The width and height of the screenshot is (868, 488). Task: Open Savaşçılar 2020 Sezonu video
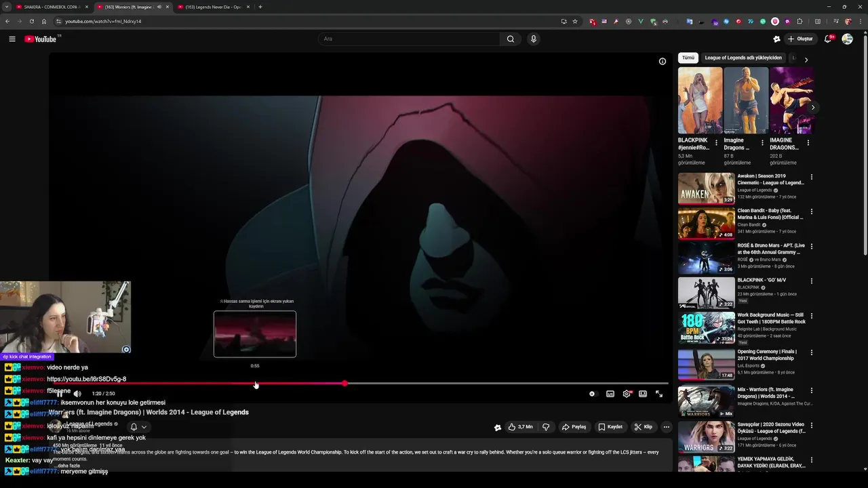[x=706, y=436]
